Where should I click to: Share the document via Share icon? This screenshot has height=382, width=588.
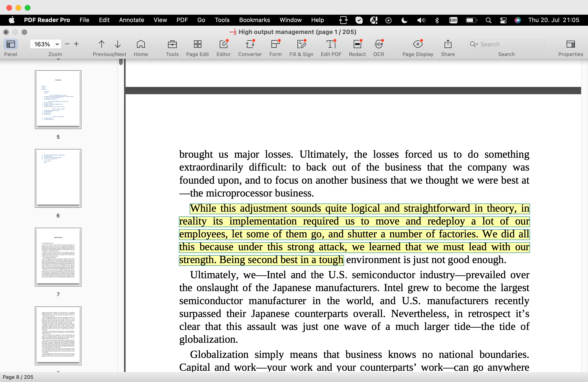[x=448, y=44]
